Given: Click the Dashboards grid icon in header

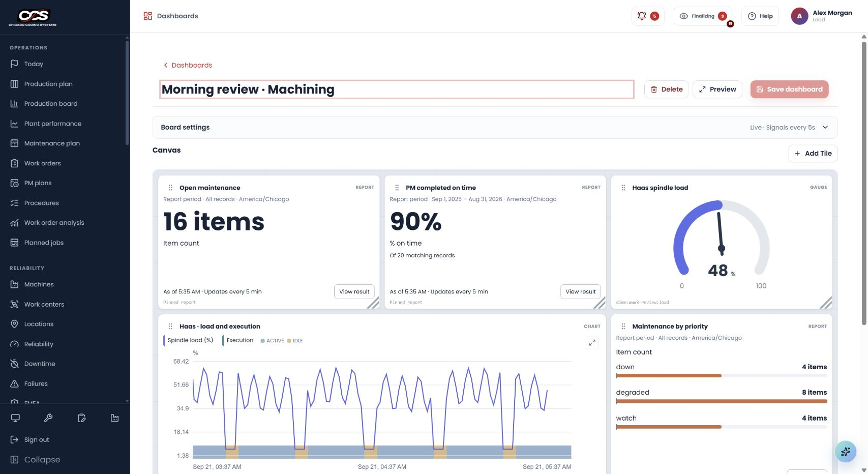Looking at the screenshot, I should 148,16.
